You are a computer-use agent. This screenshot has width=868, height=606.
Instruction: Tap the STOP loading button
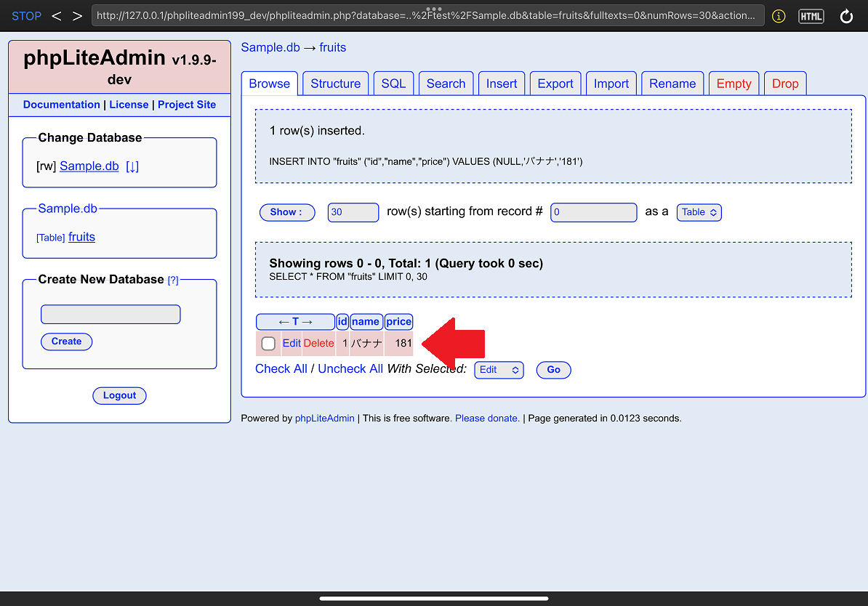27,16
